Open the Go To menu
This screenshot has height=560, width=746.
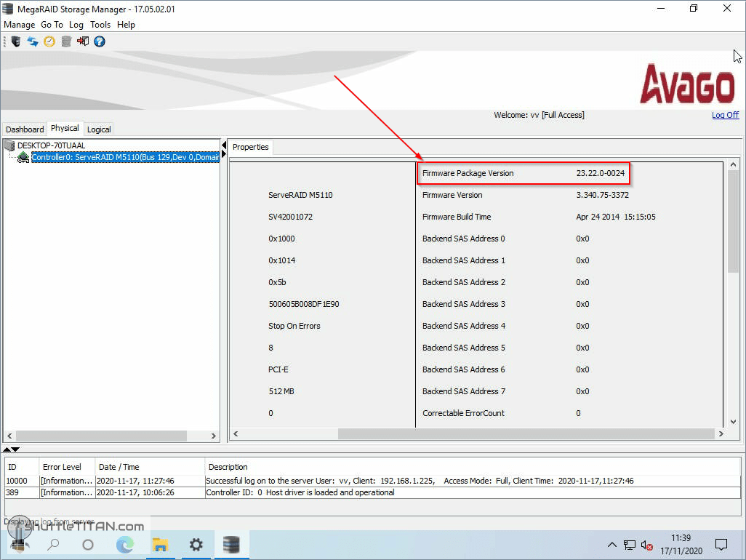pos(52,24)
